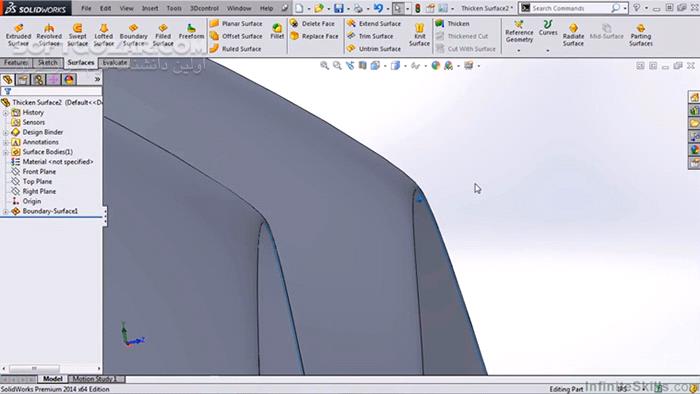Click the Save icon in the top toolbar
Viewport: 700px width, 394px height.
point(339,8)
